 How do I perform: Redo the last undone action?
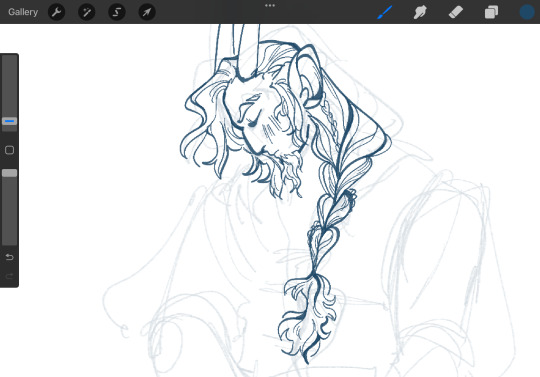9,276
